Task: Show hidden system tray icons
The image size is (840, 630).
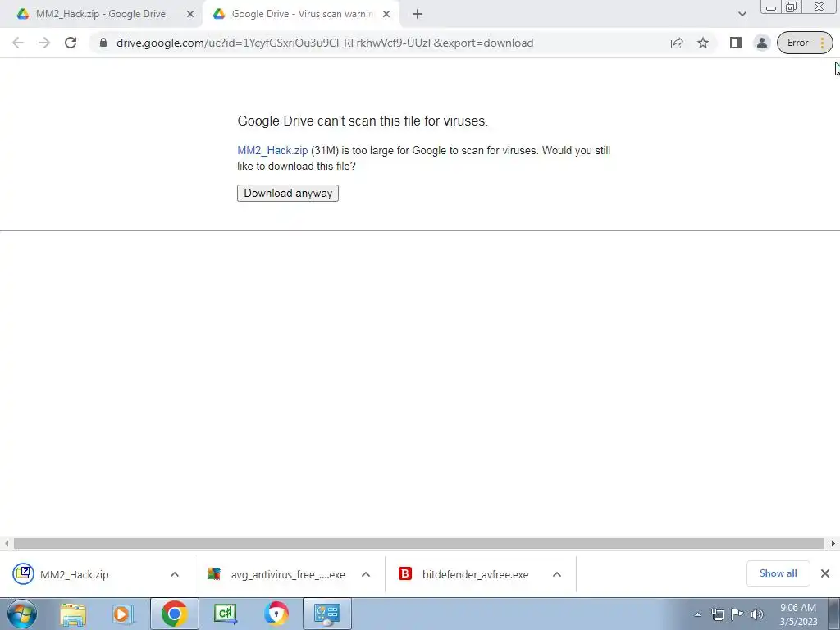Action: tap(697, 614)
